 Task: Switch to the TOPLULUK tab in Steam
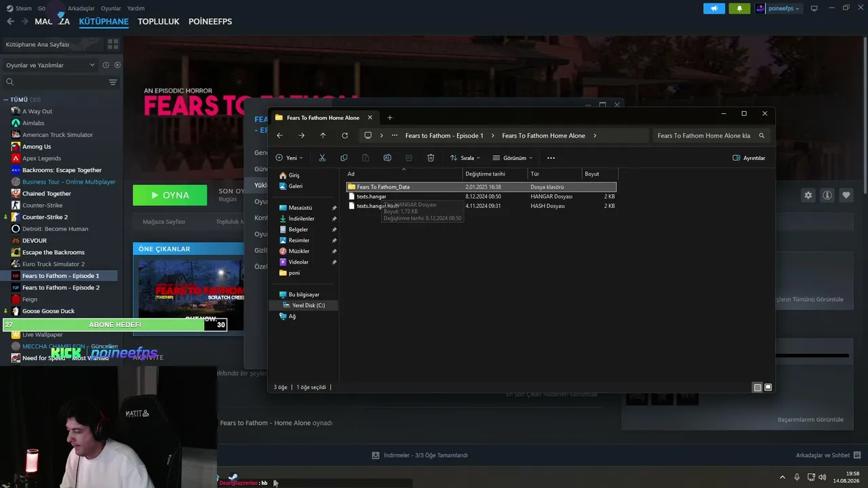[x=159, y=22]
